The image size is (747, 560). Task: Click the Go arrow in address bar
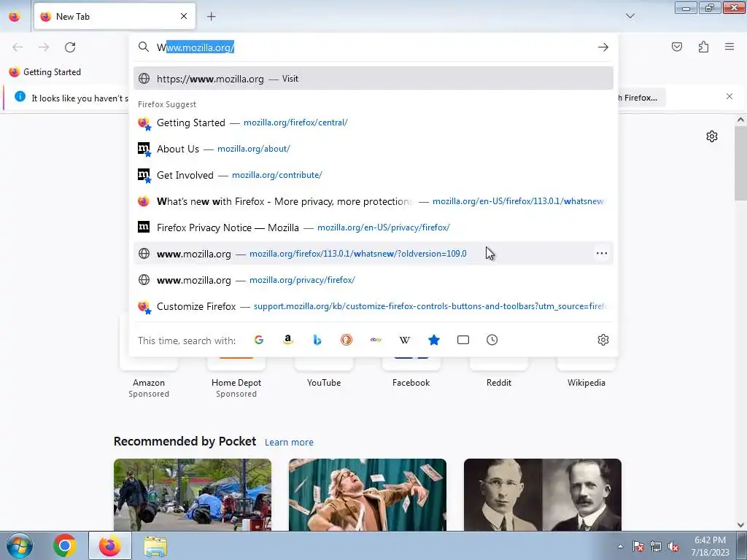[603, 47]
